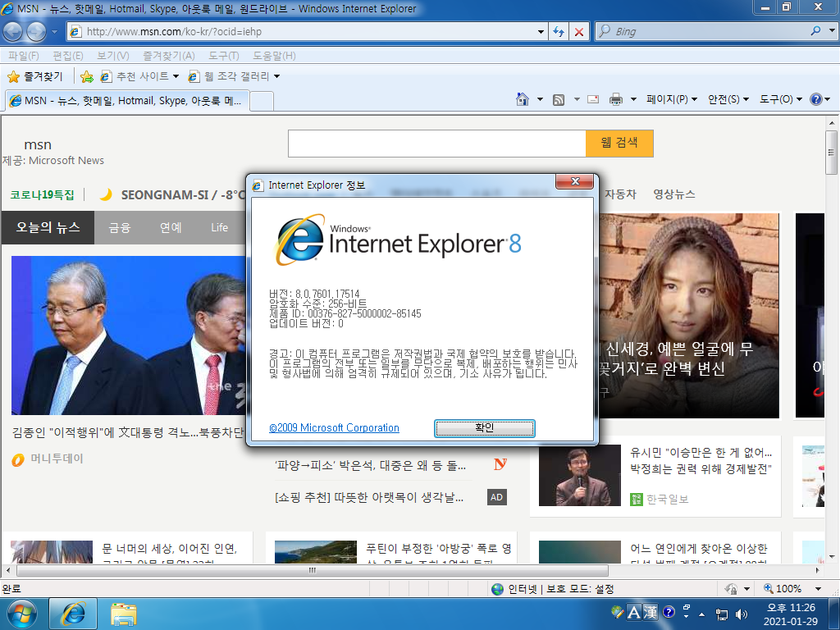This screenshot has width=840, height=630.
Task: Select the 금융 tab
Action: [120, 228]
